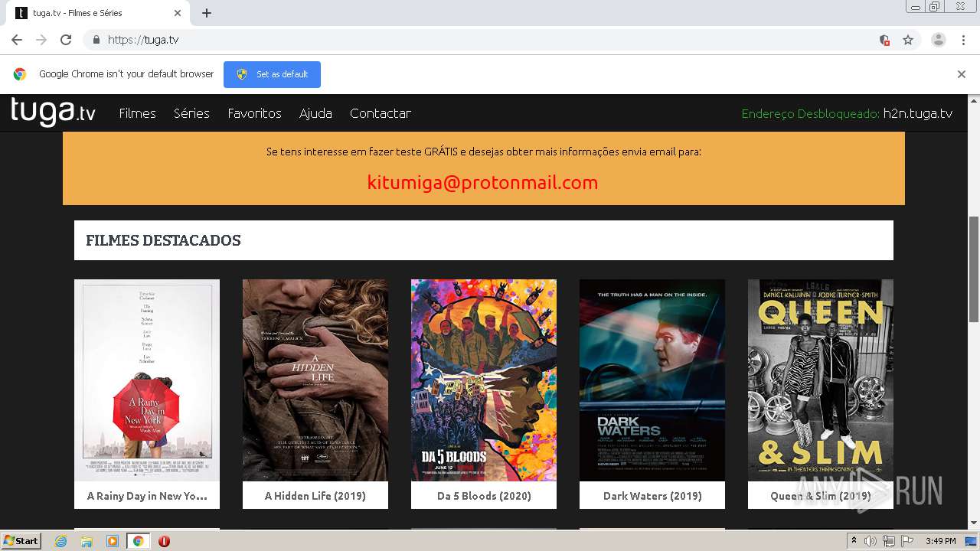Screen dimensions: 980x551
Task: Open the network tray icon
Action: tap(889, 541)
